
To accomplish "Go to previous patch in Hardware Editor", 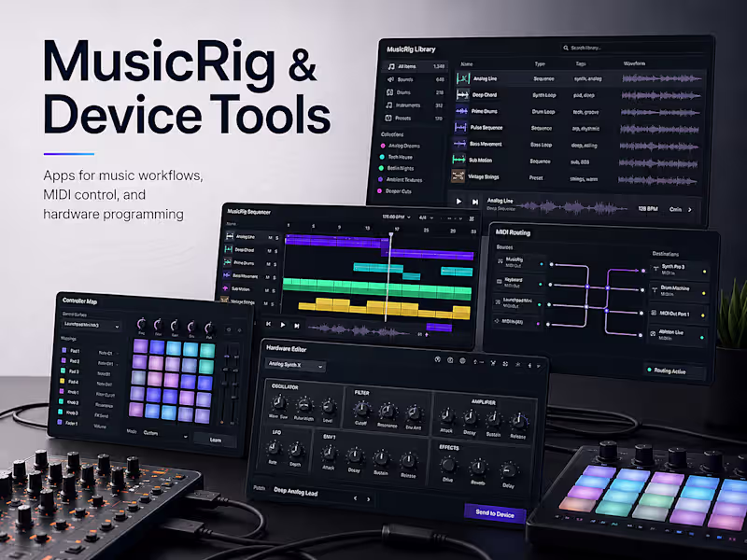I will point(356,498).
